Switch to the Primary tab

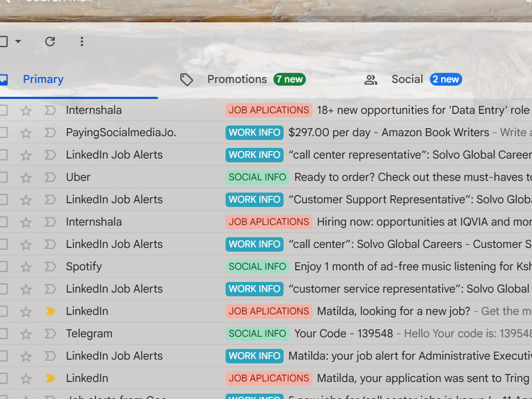(43, 79)
